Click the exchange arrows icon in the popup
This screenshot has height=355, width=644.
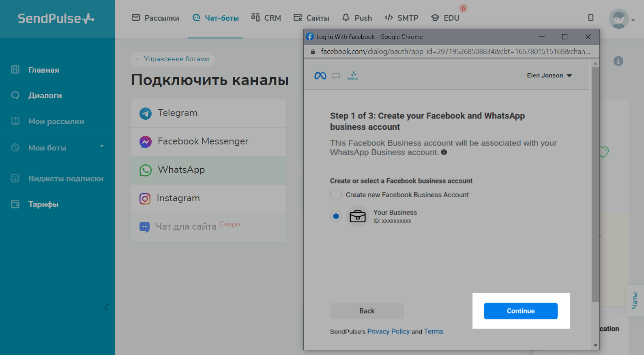tap(336, 75)
